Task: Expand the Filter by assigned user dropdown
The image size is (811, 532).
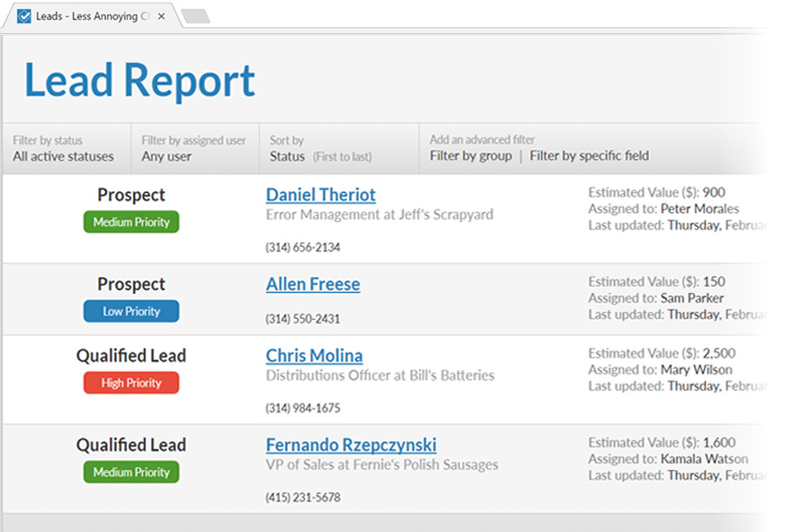Action: tap(193, 149)
